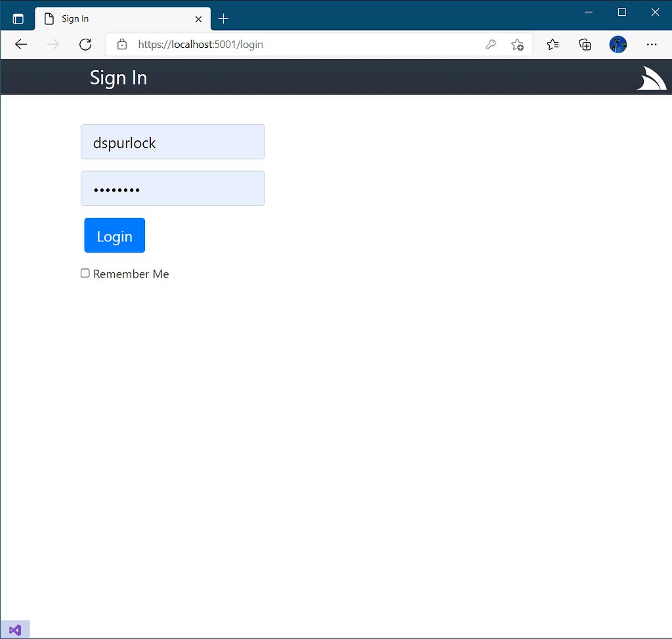Open the Favorites list

[x=552, y=44]
